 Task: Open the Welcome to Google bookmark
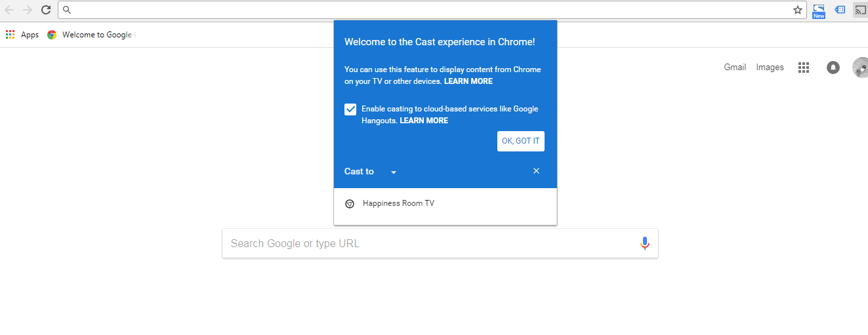tap(91, 35)
